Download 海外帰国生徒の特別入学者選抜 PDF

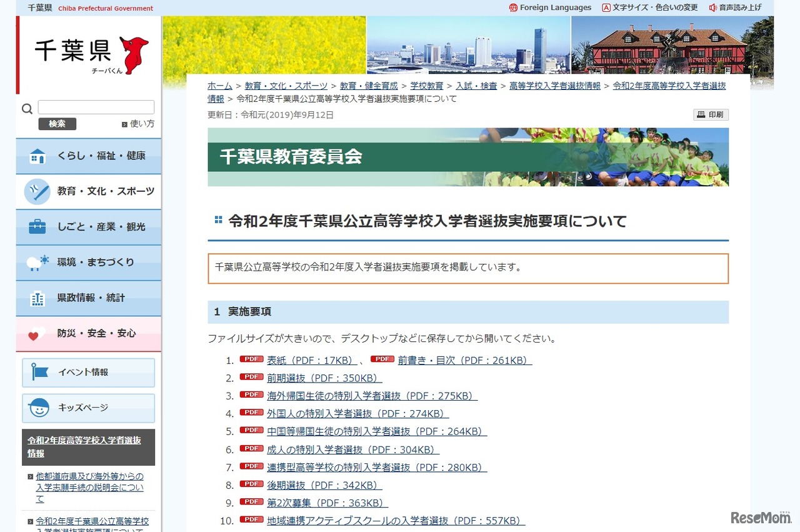coord(372,396)
